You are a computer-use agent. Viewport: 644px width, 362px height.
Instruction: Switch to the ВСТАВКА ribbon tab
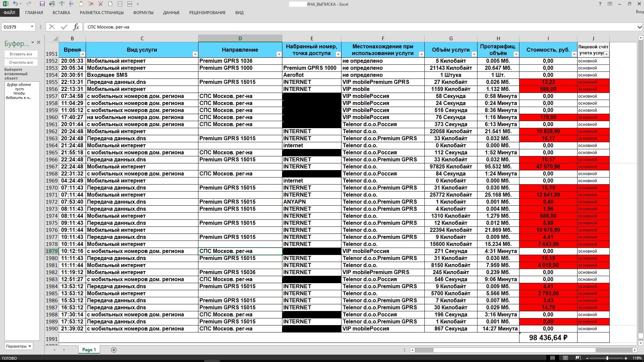click(x=61, y=13)
